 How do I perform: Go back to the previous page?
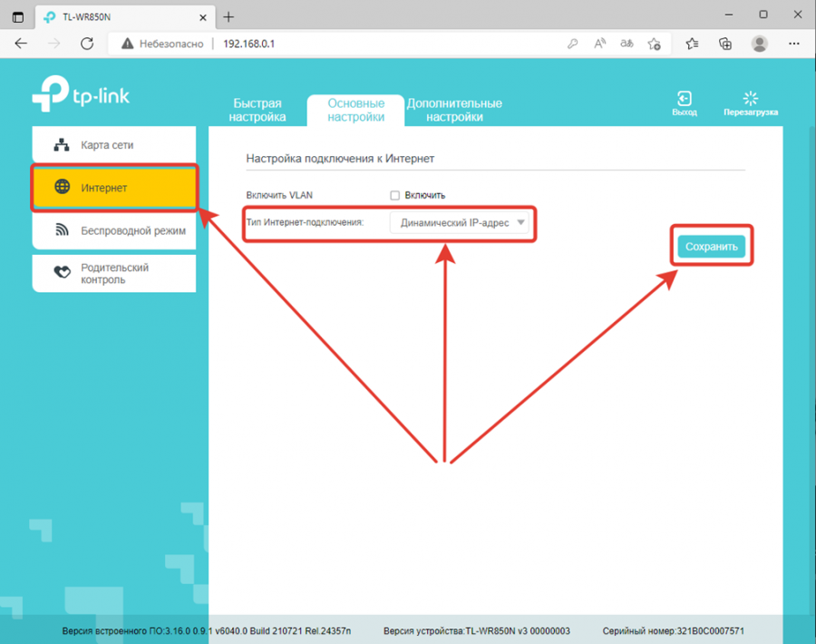click(x=22, y=44)
